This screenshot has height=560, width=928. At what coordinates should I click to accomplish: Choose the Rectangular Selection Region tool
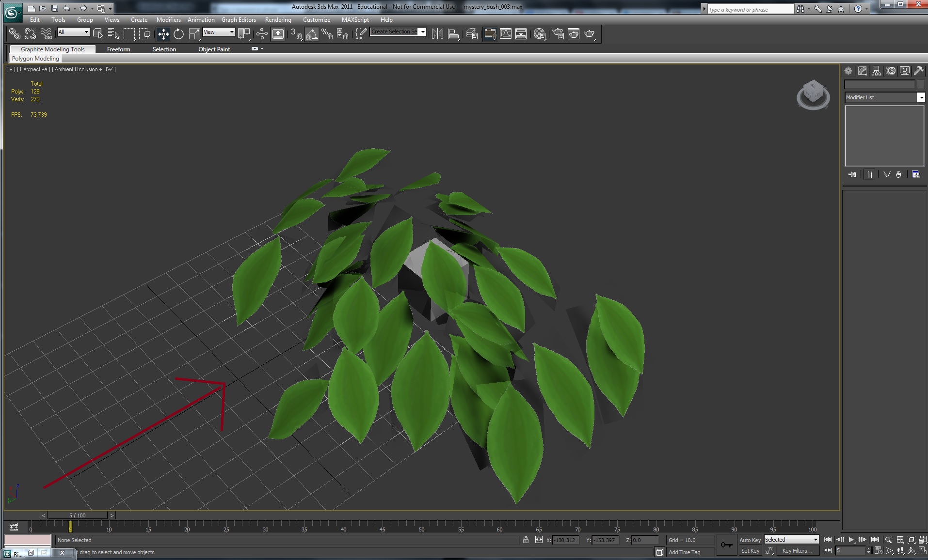(x=129, y=33)
